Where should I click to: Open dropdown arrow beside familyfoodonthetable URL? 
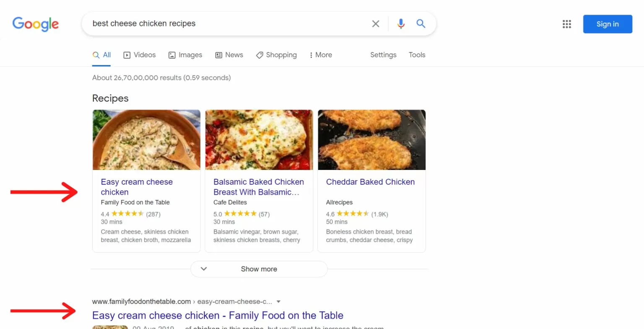278,301
